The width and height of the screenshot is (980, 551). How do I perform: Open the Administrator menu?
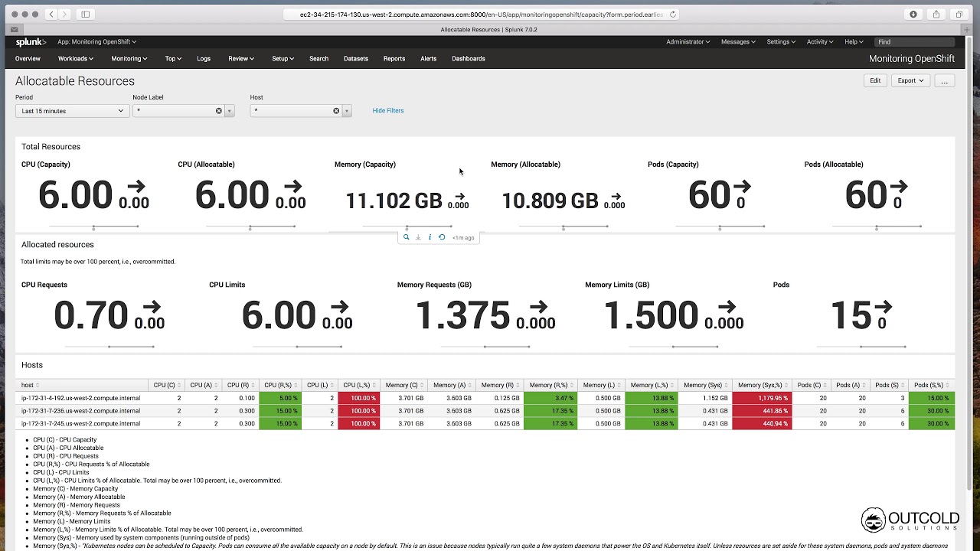click(688, 42)
